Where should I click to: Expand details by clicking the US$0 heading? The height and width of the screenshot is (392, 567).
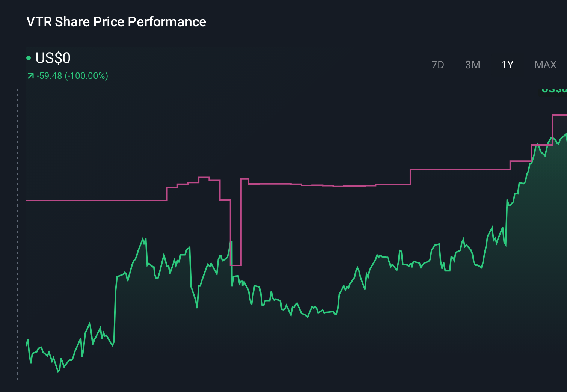[53, 58]
